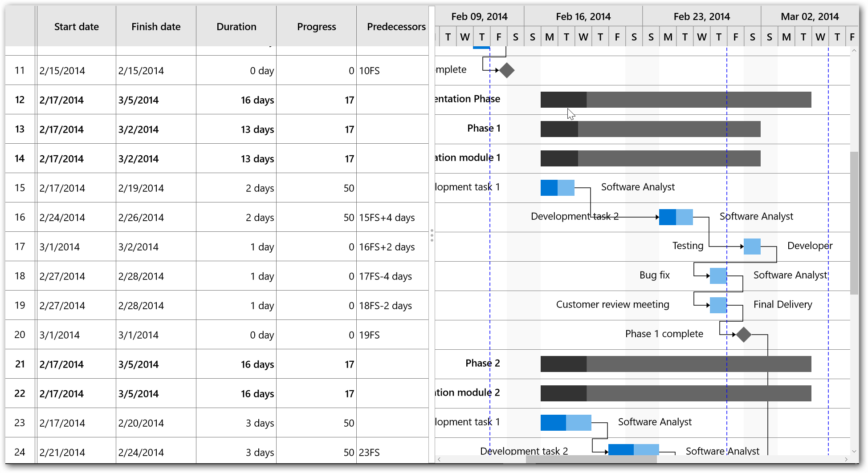The width and height of the screenshot is (868, 473).
Task: Click the row 23 development task 1 bar
Action: [566, 423]
